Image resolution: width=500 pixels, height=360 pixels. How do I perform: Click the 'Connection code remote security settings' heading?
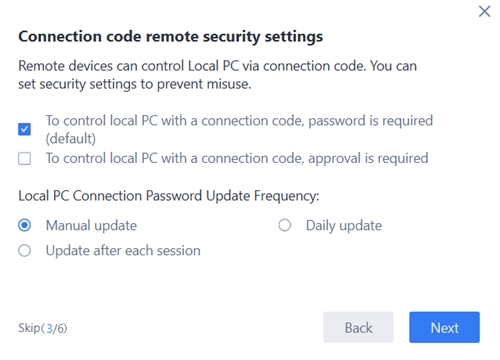coord(171,36)
